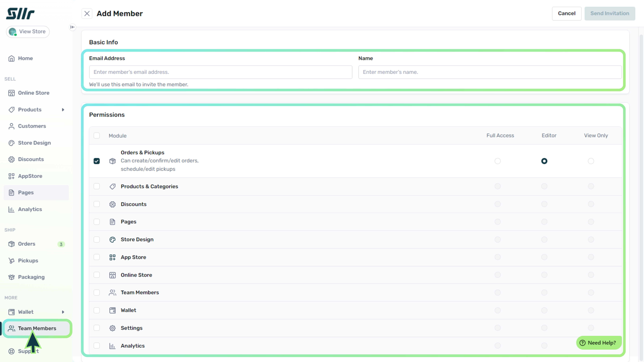Open the Home sidebar icon

pyautogui.click(x=12, y=58)
